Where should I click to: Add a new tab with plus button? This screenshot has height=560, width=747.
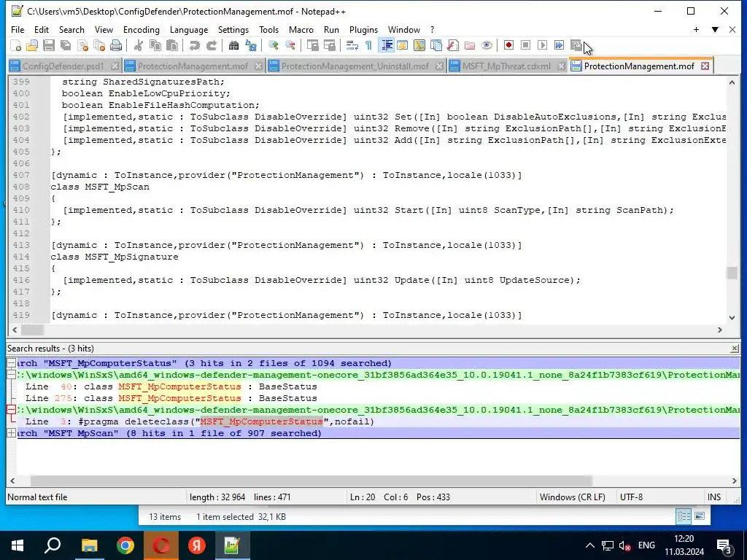(696, 29)
